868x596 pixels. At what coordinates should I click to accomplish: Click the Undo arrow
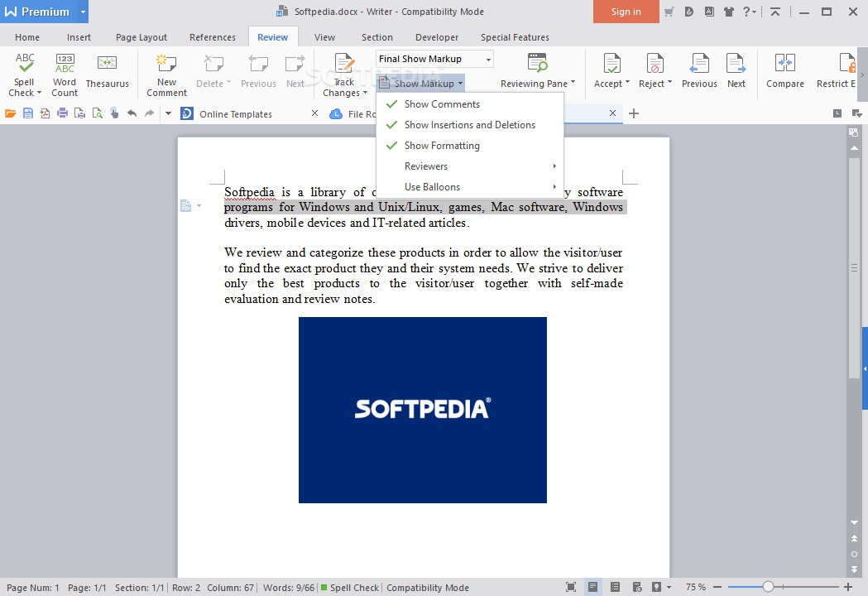132,113
